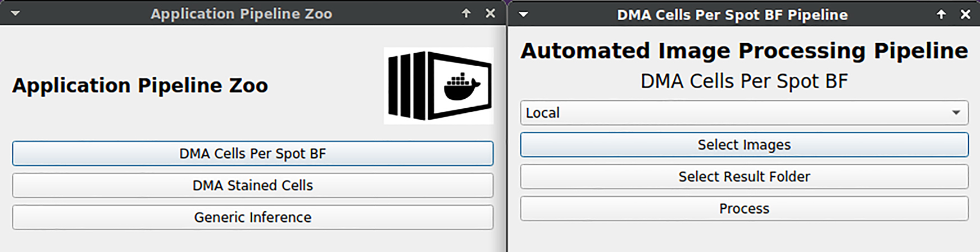Click the Automated Image Processing Pipeline heading
This screenshot has width=980, height=252.
click(x=744, y=51)
